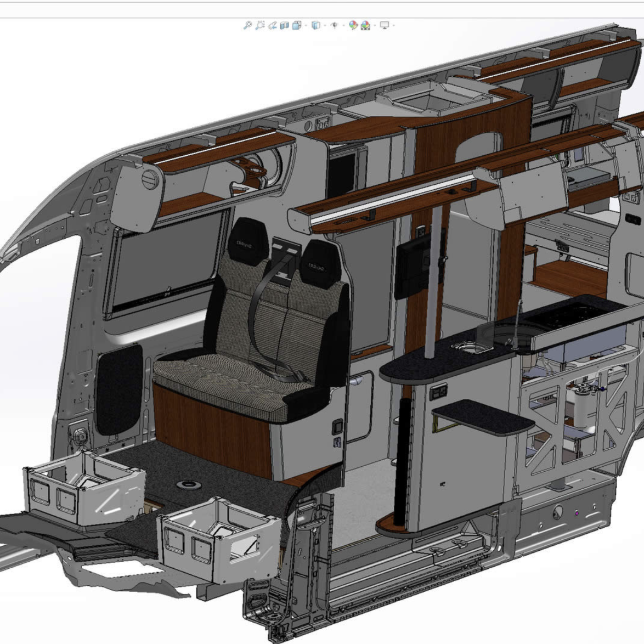644x644 pixels.
Task: Click the Apply Scene icon
Action: point(365,25)
